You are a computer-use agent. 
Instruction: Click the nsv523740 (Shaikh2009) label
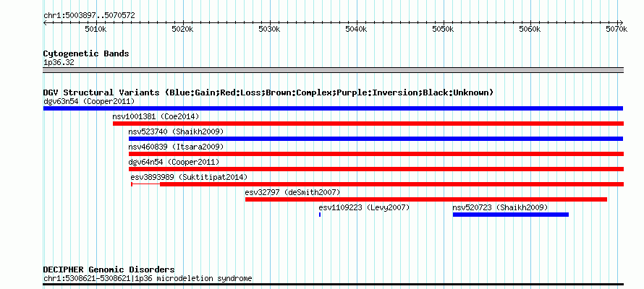[x=176, y=131]
